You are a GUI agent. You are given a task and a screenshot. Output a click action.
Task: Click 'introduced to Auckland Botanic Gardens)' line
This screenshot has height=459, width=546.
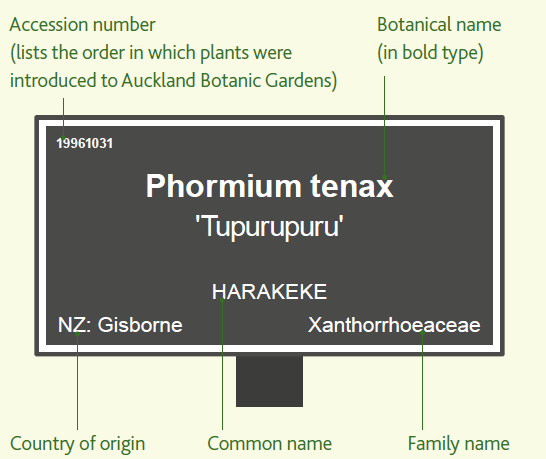(x=173, y=81)
